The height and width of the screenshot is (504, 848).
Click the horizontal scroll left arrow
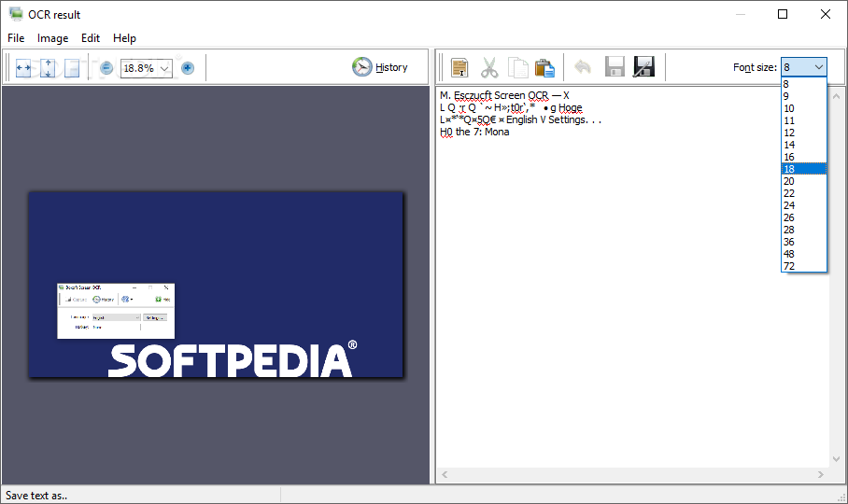[x=445, y=474]
